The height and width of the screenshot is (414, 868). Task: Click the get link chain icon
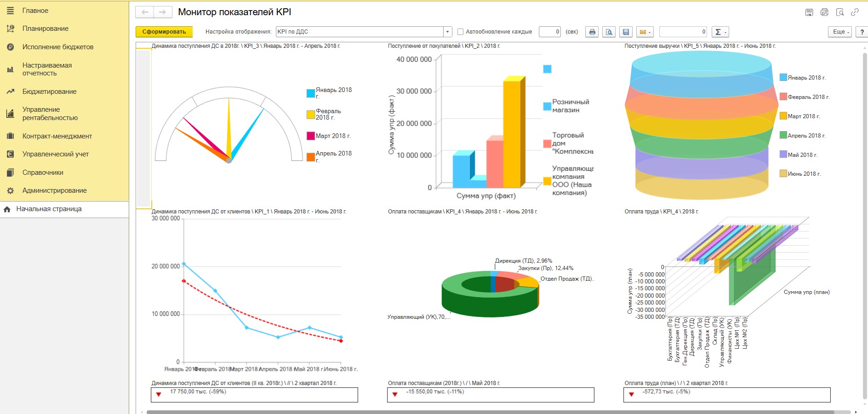click(x=855, y=12)
